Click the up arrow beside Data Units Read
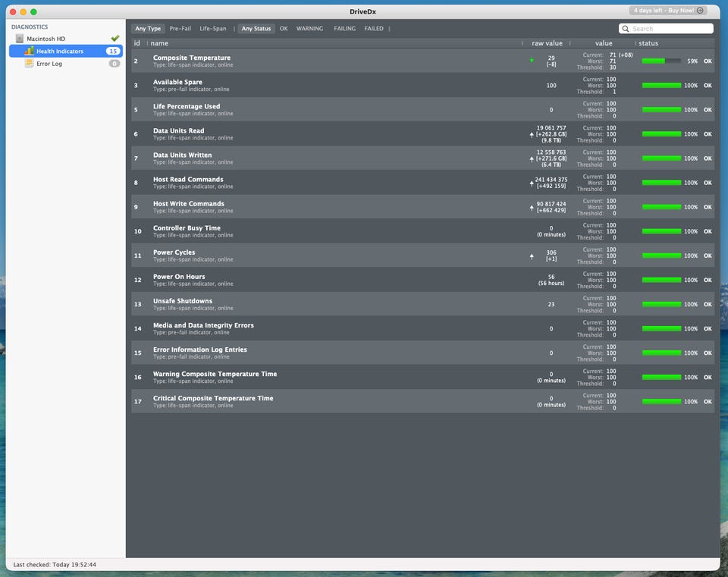 (532, 134)
